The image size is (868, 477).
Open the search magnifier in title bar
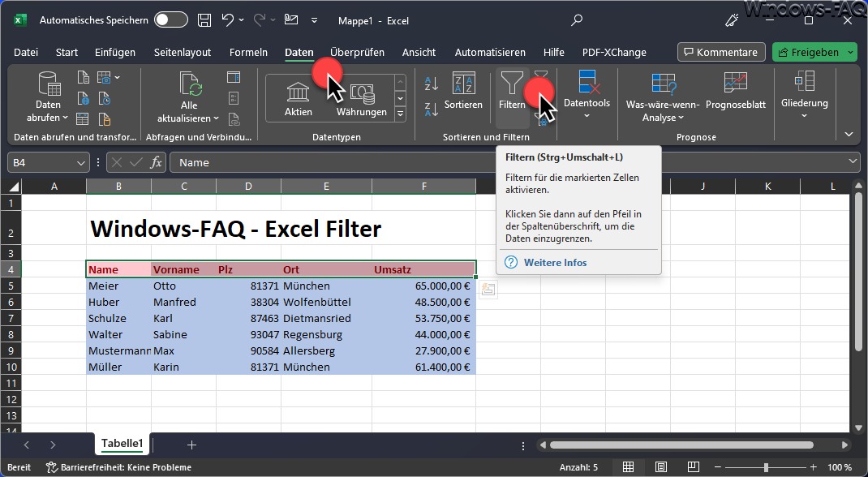tap(577, 20)
